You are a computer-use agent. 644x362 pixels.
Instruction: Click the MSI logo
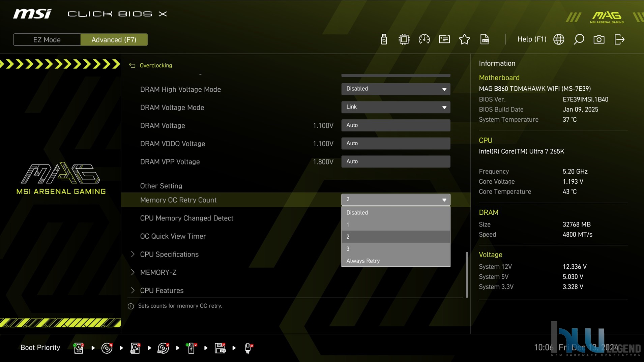click(32, 14)
